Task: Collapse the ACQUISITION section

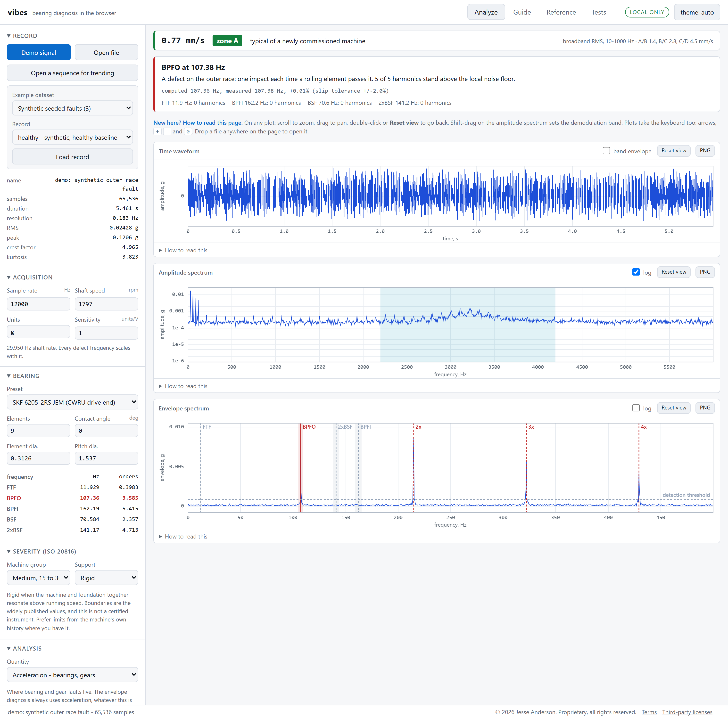Action: 29,277
